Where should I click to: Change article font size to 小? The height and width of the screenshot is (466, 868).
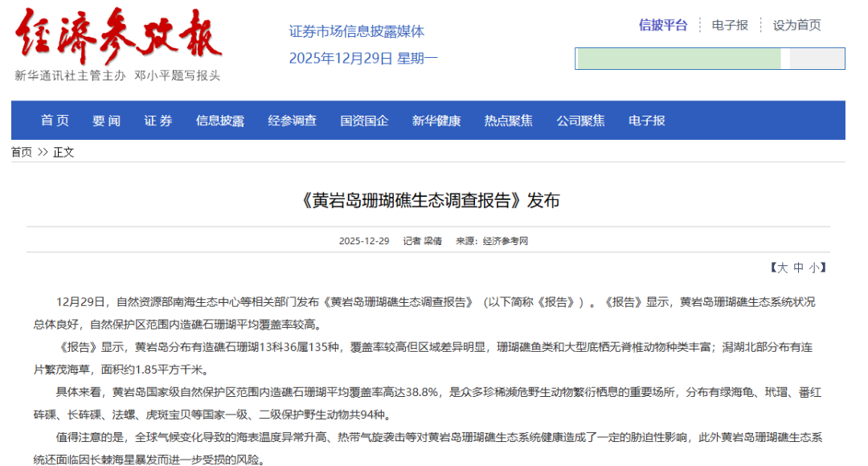point(814,268)
